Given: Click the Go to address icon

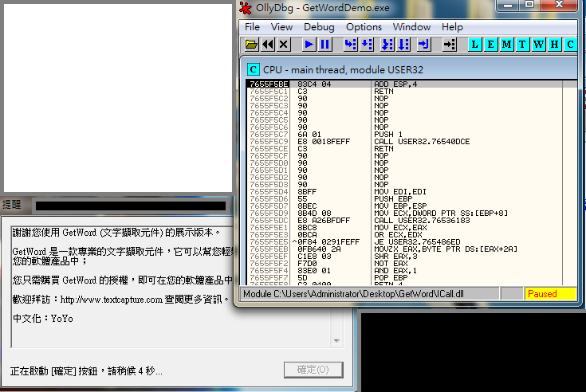Looking at the screenshot, I should [449, 45].
